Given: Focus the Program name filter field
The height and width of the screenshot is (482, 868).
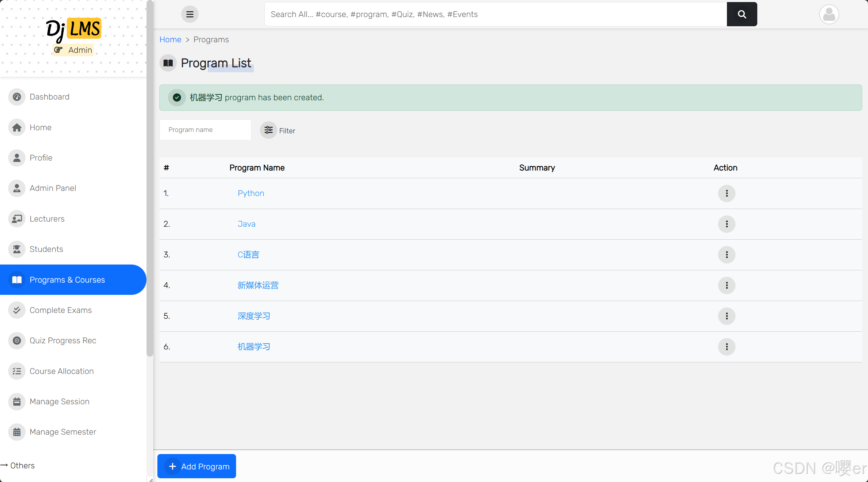Looking at the screenshot, I should click(205, 130).
